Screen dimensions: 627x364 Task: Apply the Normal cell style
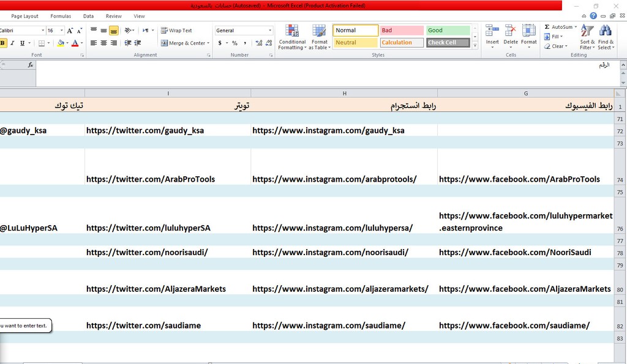pyautogui.click(x=356, y=31)
